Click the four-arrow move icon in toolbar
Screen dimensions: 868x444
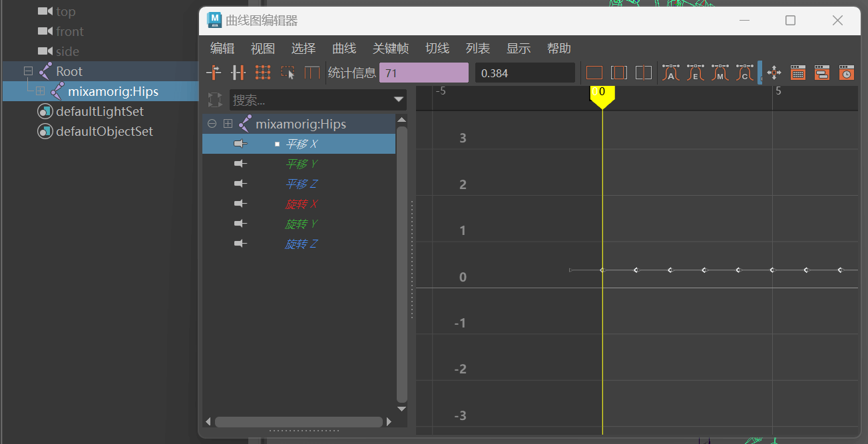[x=774, y=73]
